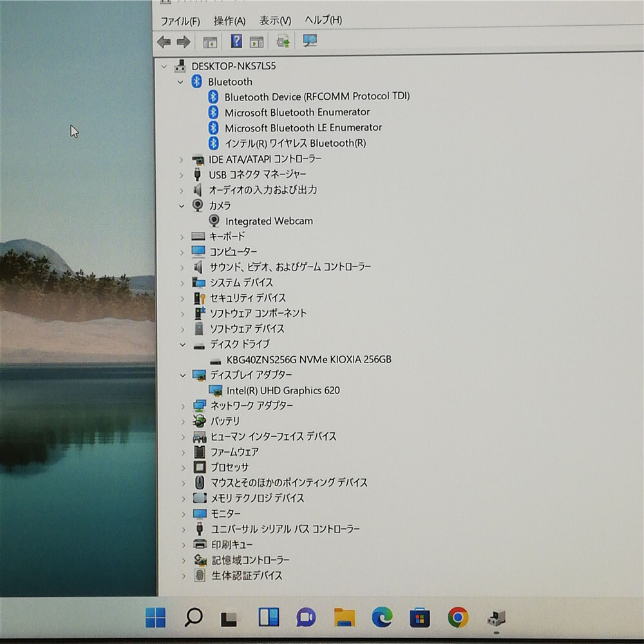Select Intel(R) UHD Graphics 620 adapter
Image resolution: width=644 pixels, height=644 pixels.
point(283,391)
